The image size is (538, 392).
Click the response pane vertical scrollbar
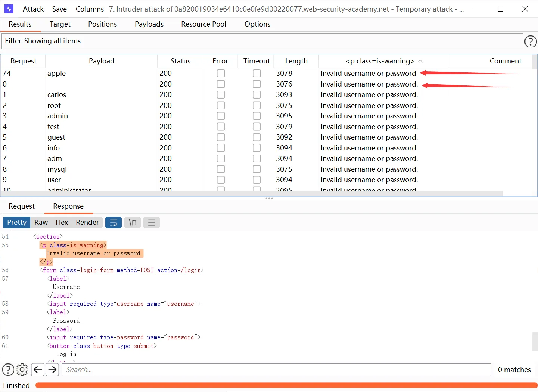pyautogui.click(x=535, y=342)
